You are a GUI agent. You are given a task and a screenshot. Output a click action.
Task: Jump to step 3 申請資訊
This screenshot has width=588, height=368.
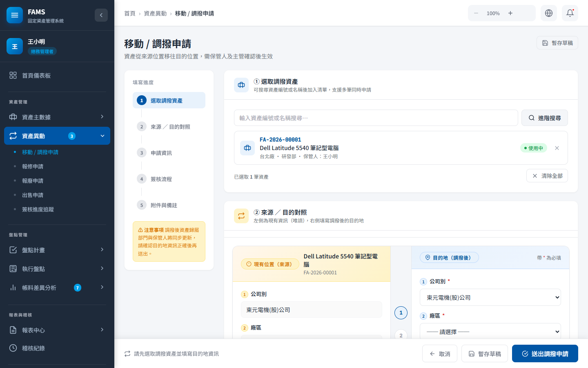click(x=161, y=153)
